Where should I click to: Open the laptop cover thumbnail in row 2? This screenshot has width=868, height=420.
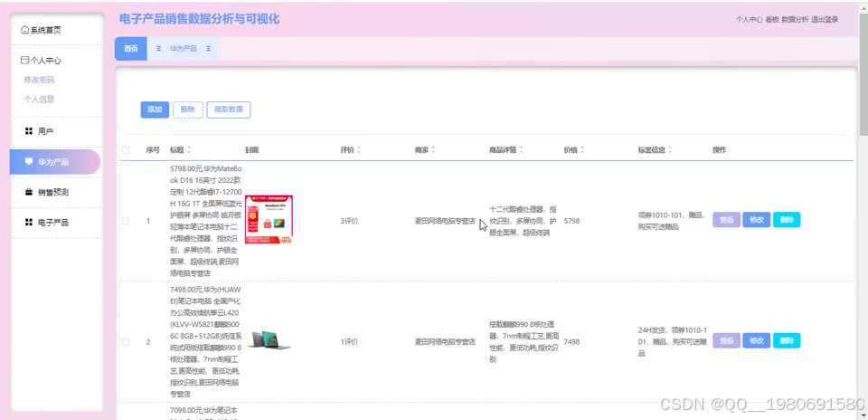coord(269,340)
